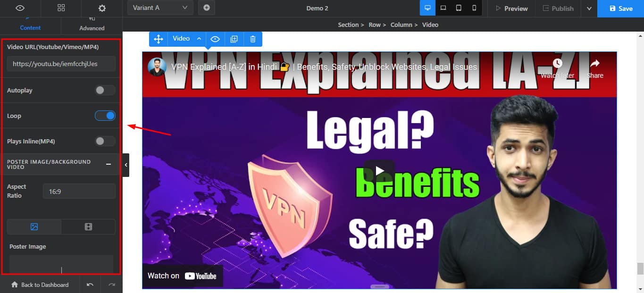The image size is (644, 293).
Task: Open the Content tab
Action: 30,25
